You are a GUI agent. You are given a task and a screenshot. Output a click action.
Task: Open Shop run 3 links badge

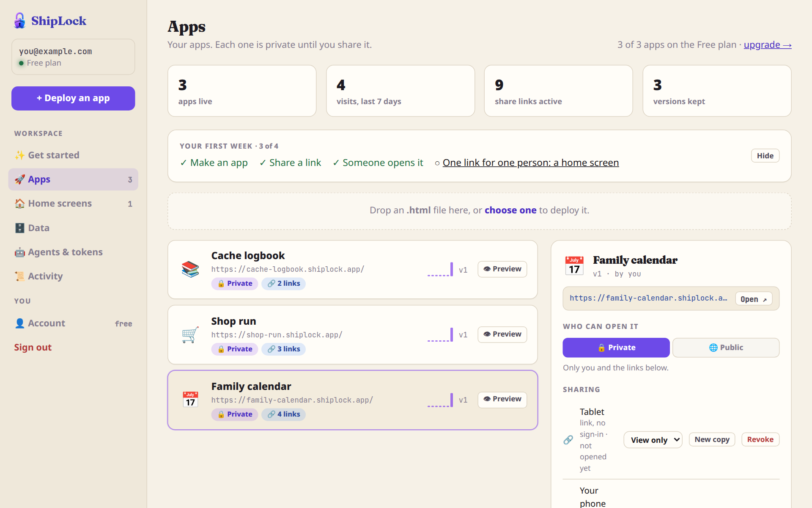coord(284,349)
